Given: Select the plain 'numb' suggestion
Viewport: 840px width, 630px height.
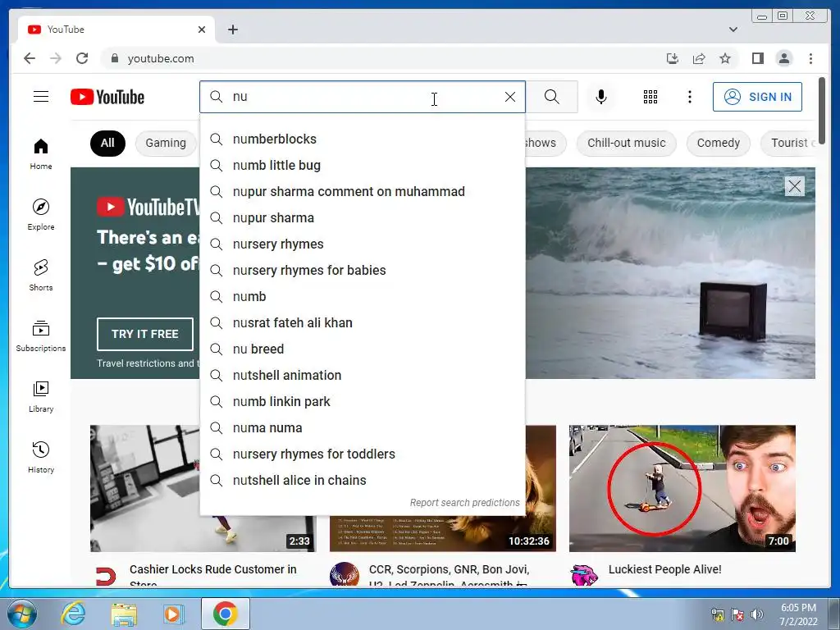Looking at the screenshot, I should (363, 297).
